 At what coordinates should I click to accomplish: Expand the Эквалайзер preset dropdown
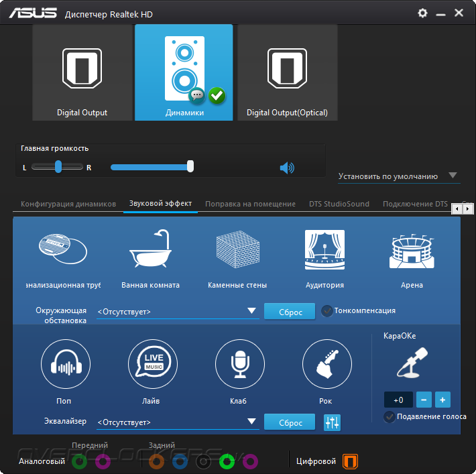[x=178, y=422]
